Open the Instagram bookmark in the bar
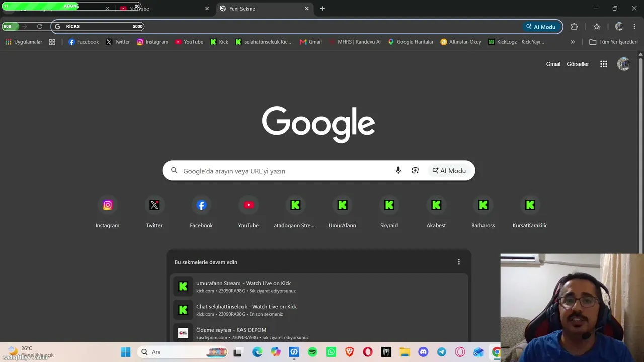The width and height of the screenshot is (644, 362). (152, 42)
